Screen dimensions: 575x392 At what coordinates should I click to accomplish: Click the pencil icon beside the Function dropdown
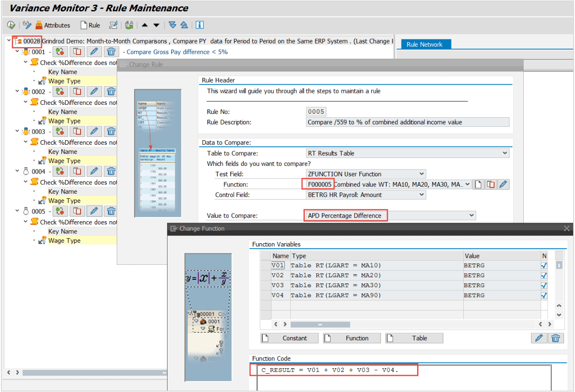pyautogui.click(x=504, y=185)
